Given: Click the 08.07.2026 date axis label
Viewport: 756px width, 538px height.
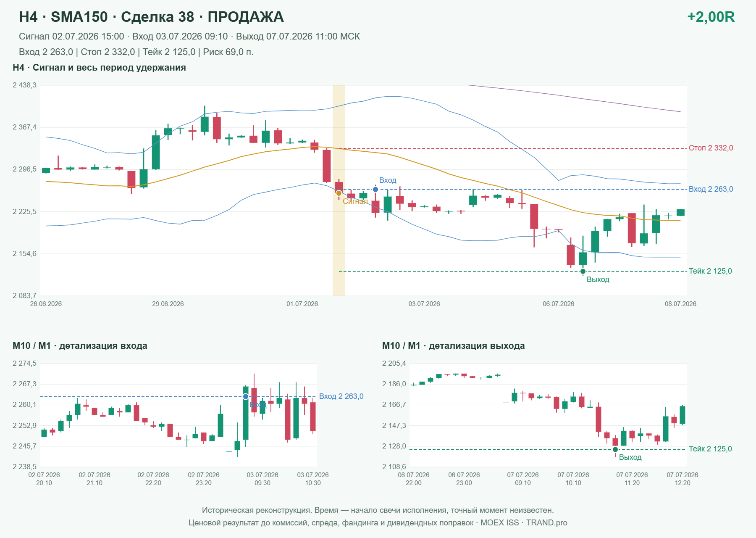Looking at the screenshot, I should tap(680, 304).
